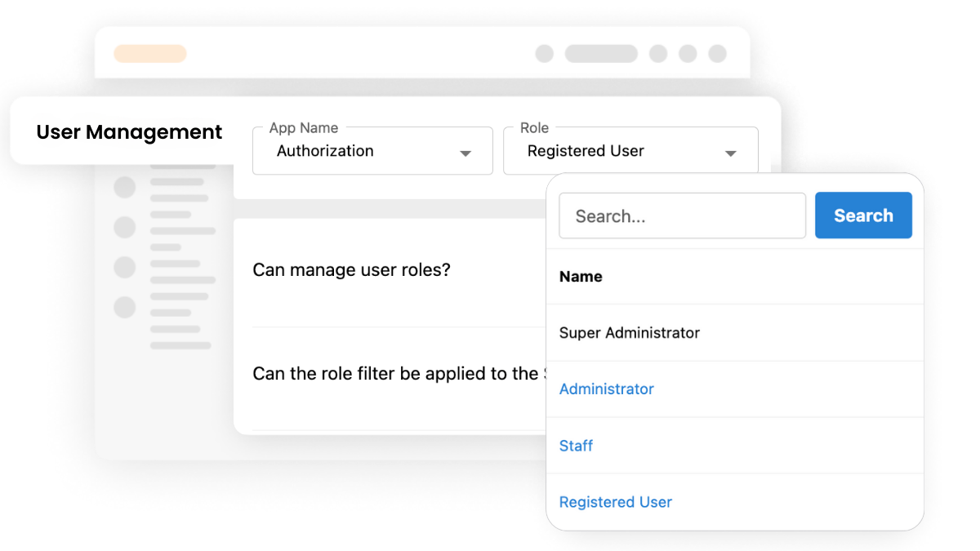
Task: Click the Name column header
Action: [581, 277]
